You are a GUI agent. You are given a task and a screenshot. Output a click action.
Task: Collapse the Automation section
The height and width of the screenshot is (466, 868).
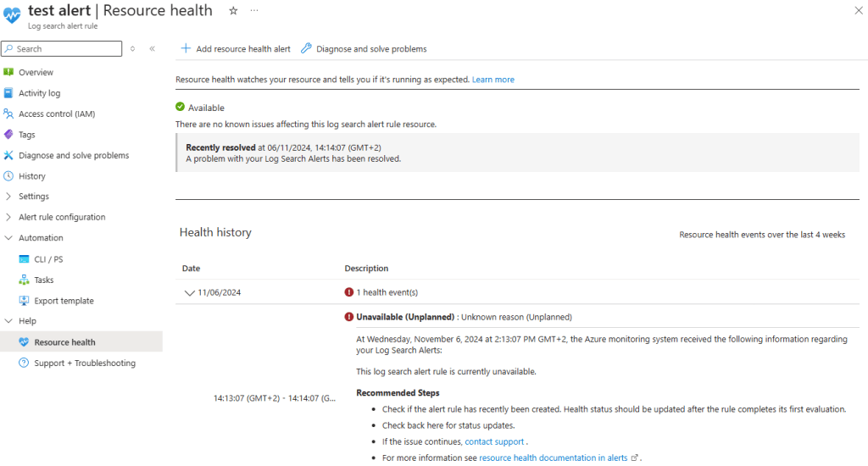point(8,238)
